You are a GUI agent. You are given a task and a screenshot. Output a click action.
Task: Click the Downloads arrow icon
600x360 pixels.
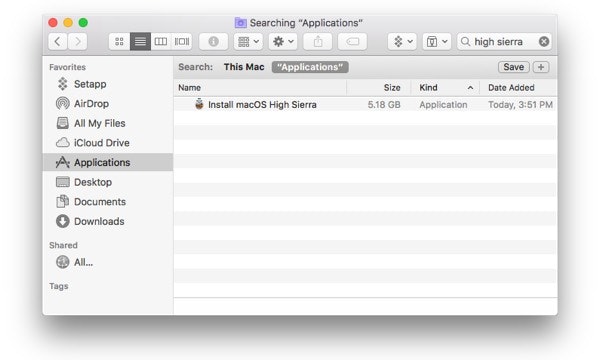[x=63, y=221]
